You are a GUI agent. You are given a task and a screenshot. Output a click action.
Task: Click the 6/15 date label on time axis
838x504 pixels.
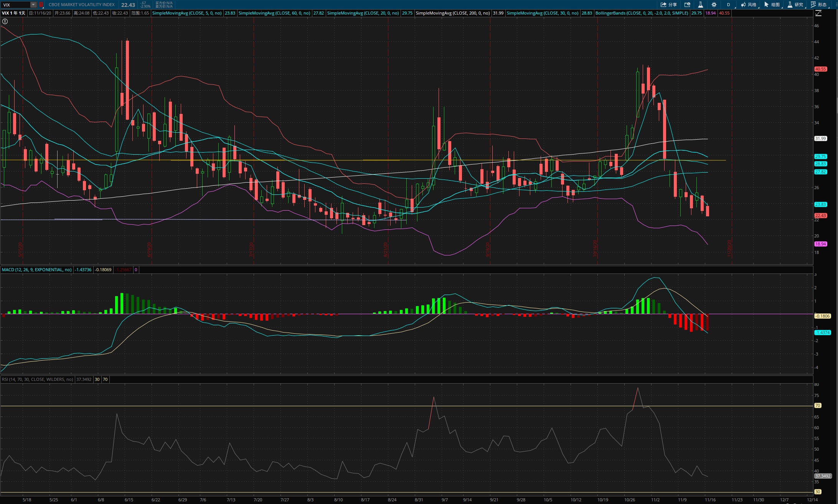pos(129,500)
